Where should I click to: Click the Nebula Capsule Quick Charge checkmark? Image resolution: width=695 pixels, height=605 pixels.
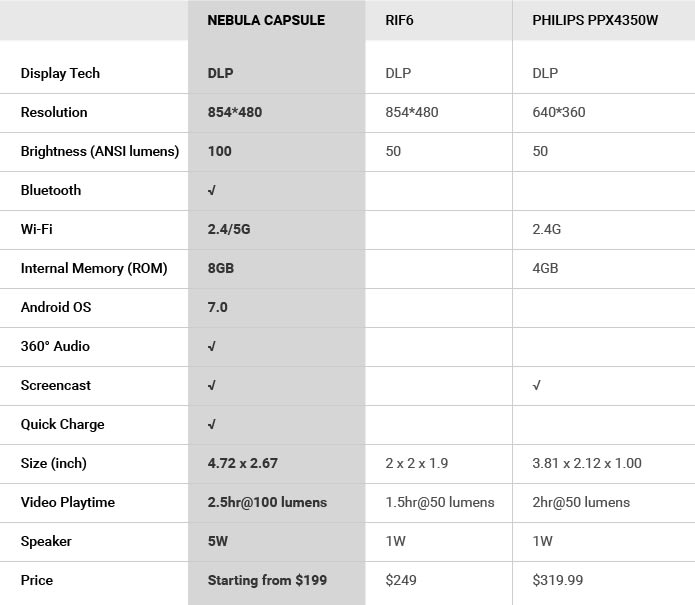(x=212, y=424)
